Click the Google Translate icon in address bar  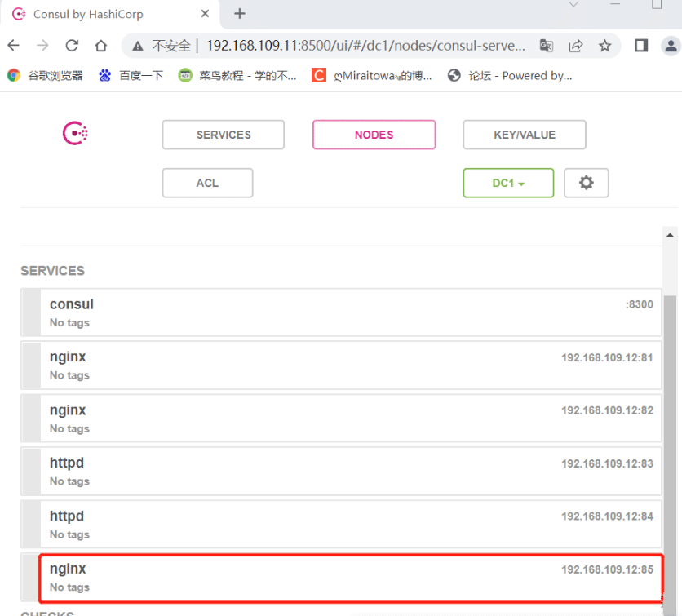[547, 45]
